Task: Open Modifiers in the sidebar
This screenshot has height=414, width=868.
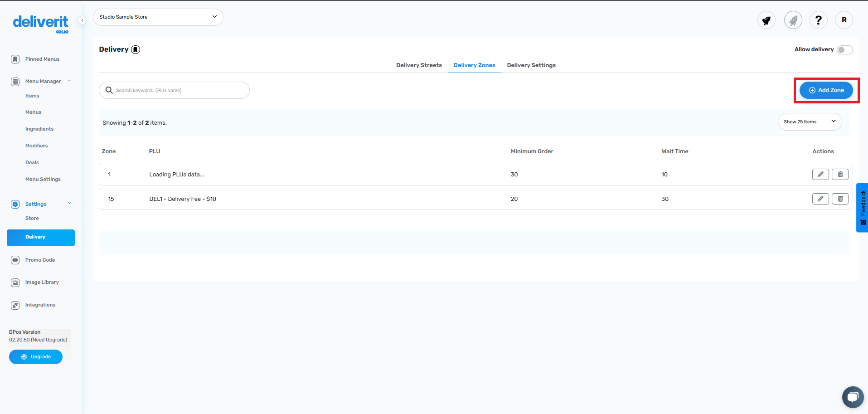Action: coord(36,146)
